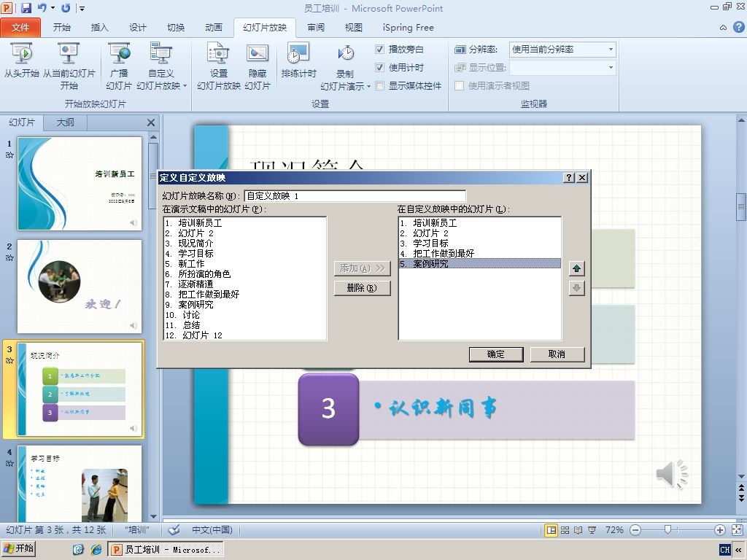Image resolution: width=747 pixels, height=560 pixels.
Task: Click dialog help question mark button
Action: coord(569,178)
